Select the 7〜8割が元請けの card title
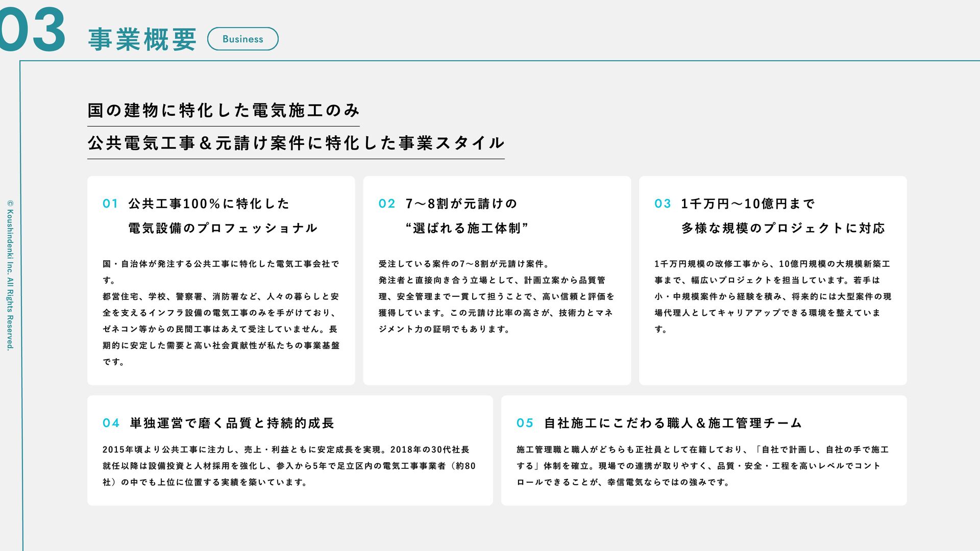Screen dimensions: 980x551 (461, 204)
